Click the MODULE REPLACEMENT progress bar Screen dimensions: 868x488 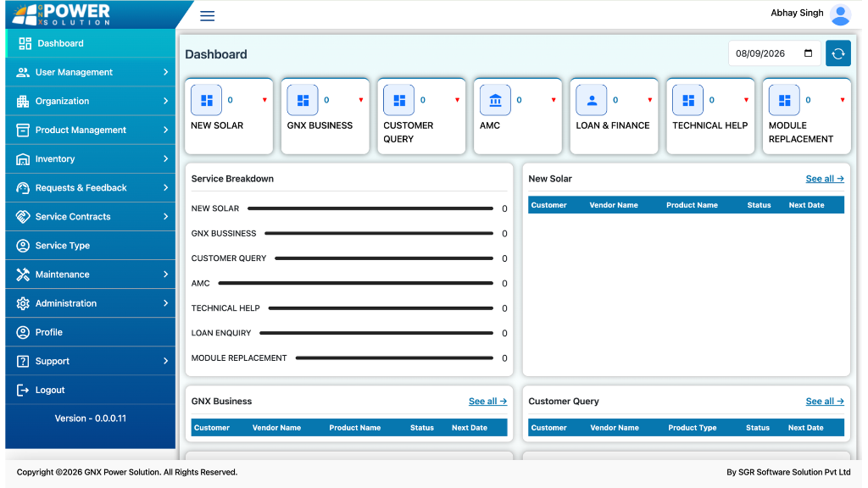(394, 358)
